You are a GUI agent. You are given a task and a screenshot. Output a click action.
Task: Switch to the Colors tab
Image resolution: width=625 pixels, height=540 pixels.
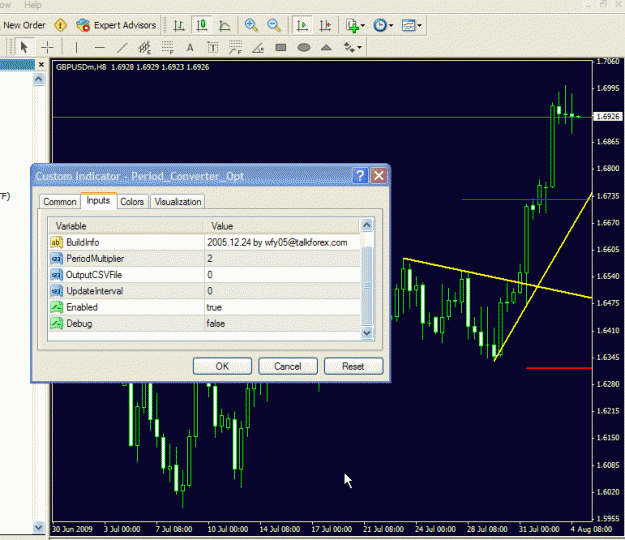132,202
